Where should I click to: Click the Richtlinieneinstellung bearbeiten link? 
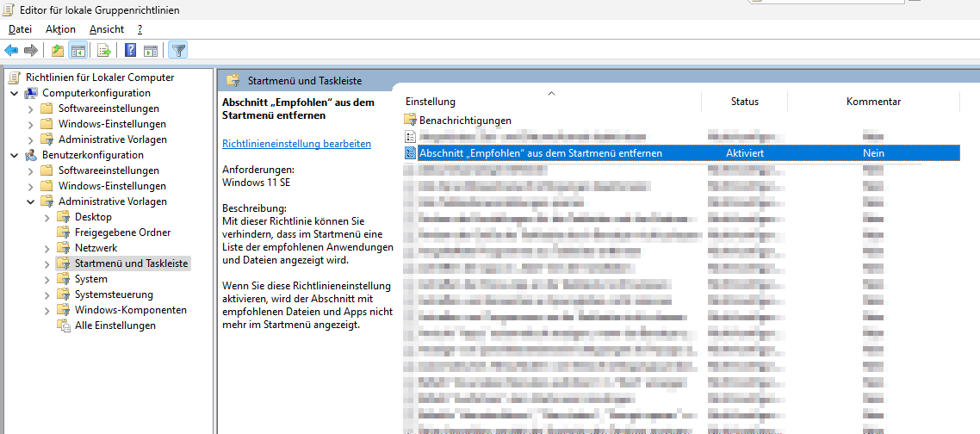tap(297, 144)
